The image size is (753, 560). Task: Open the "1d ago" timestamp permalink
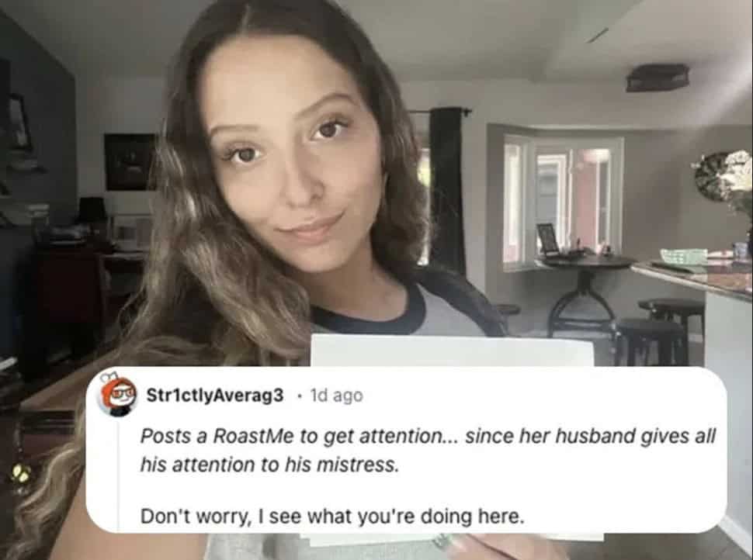[336, 396]
